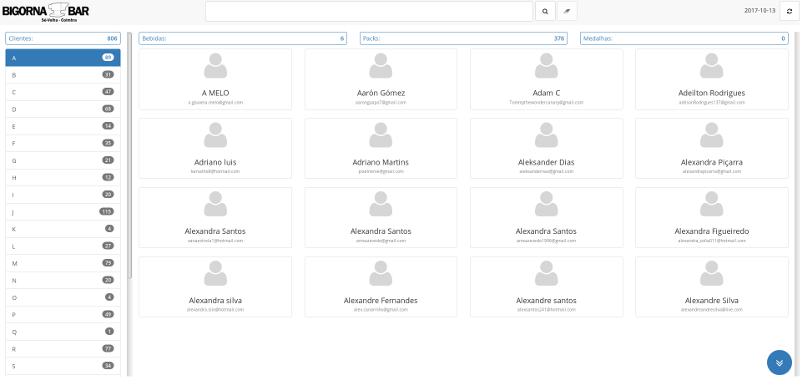Open the Alexandra Figueiredo client card
This screenshot has width=800, height=383.
tap(712, 217)
